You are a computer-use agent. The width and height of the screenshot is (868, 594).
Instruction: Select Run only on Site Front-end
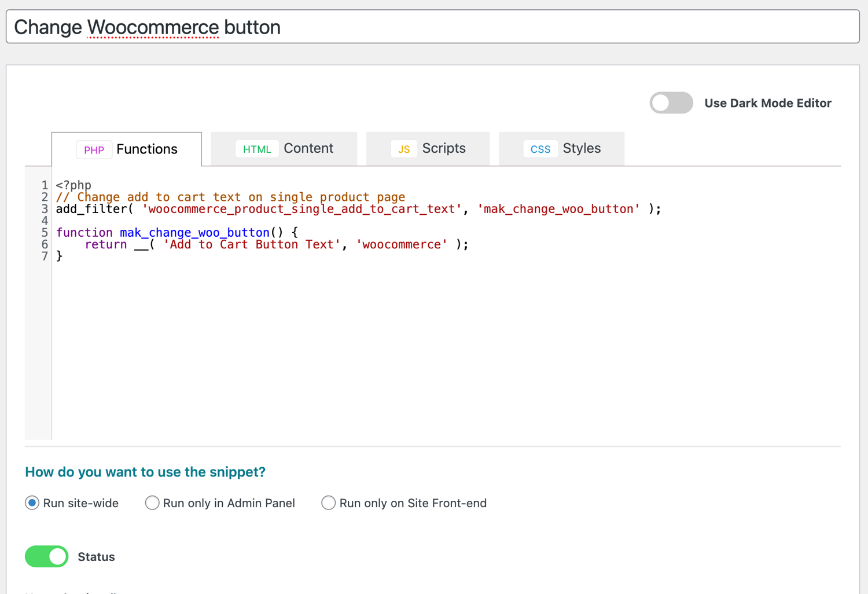(x=328, y=503)
